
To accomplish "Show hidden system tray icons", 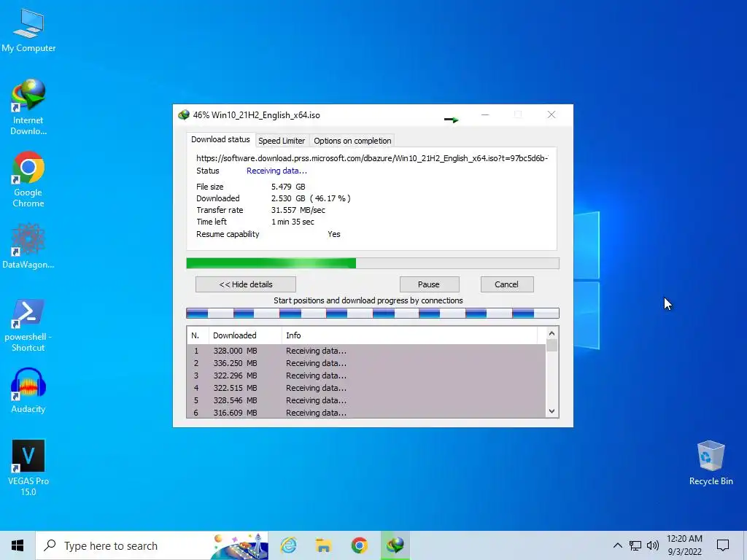I will tap(617, 545).
